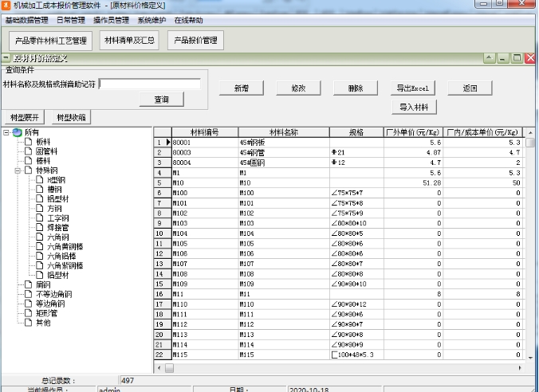The height and width of the screenshot is (392, 539).
Task: Click the 查询 button
Action: tap(162, 100)
